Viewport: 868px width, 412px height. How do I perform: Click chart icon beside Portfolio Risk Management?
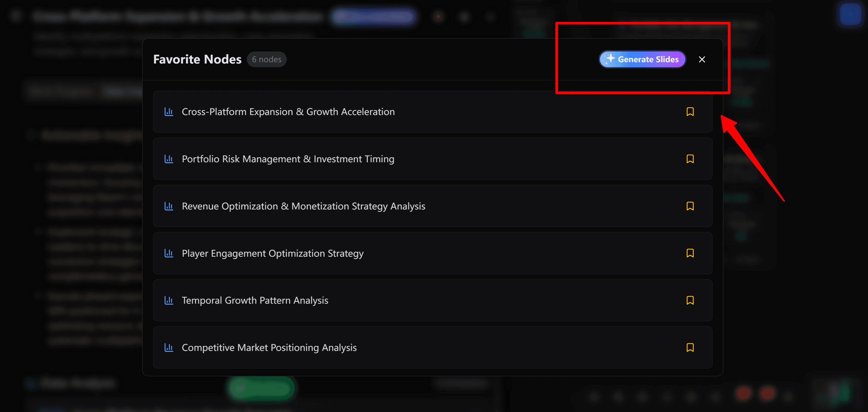169,159
